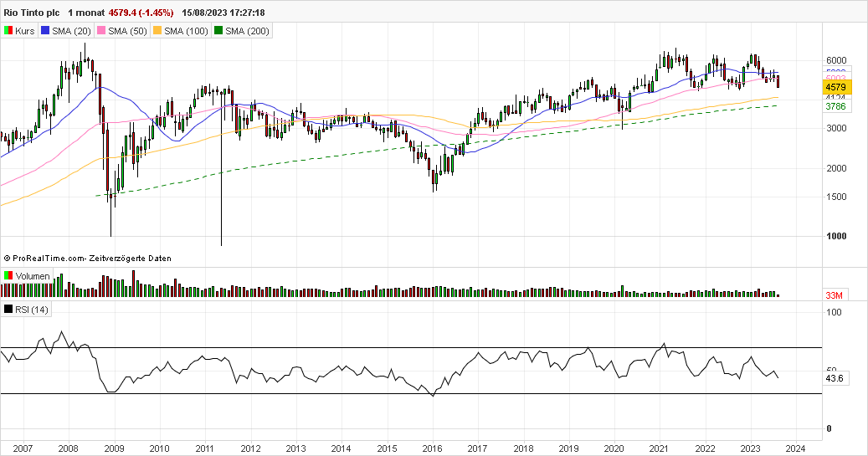Image resolution: width=868 pixels, height=456 pixels.
Task: Click the Volumen red-green legend icon
Action: pos(8,276)
